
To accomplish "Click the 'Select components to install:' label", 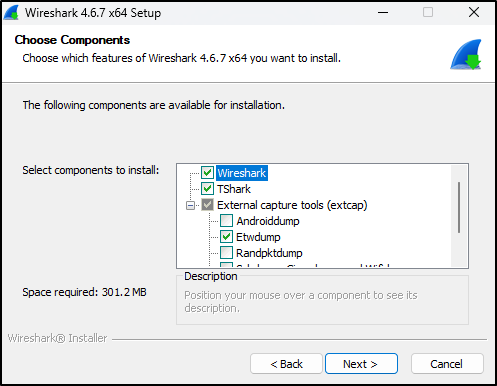I will coord(91,170).
